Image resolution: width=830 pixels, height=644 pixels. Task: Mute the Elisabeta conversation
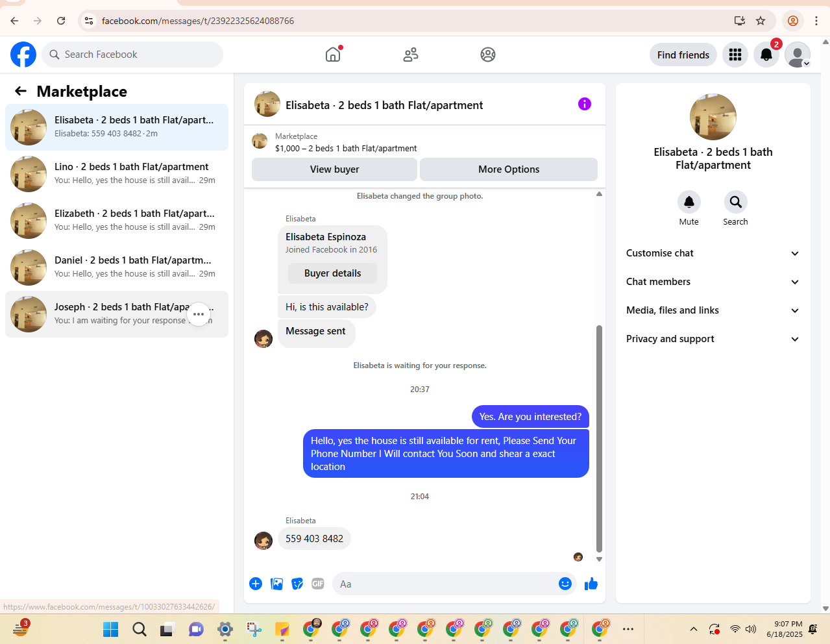[x=689, y=202]
